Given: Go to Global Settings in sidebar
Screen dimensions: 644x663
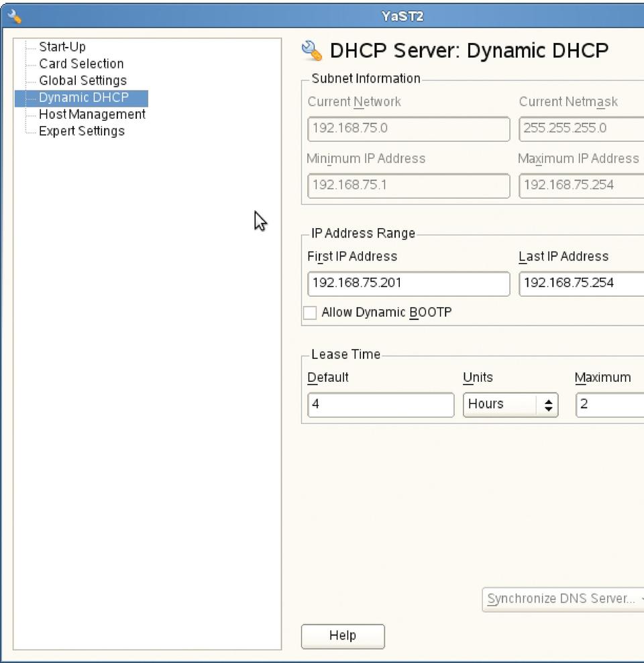Looking at the screenshot, I should point(83,81).
